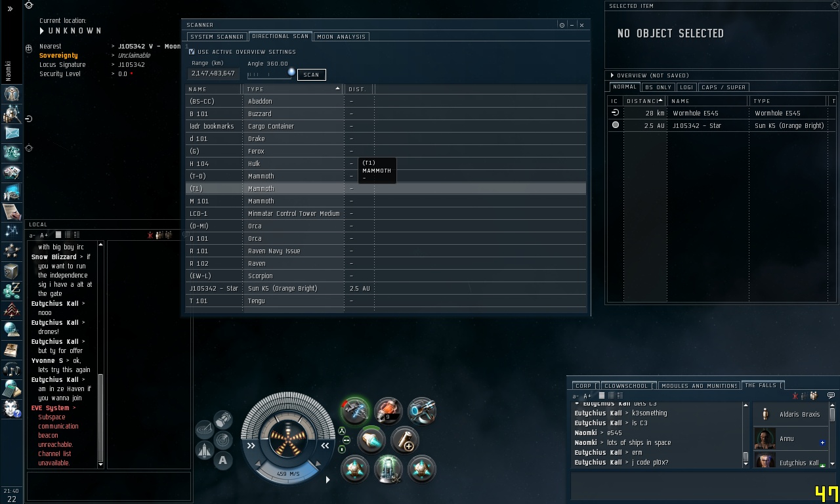Screen dimensions: 840x504
Task: Activate the module with plus-sign badge
Action: [x=405, y=440]
